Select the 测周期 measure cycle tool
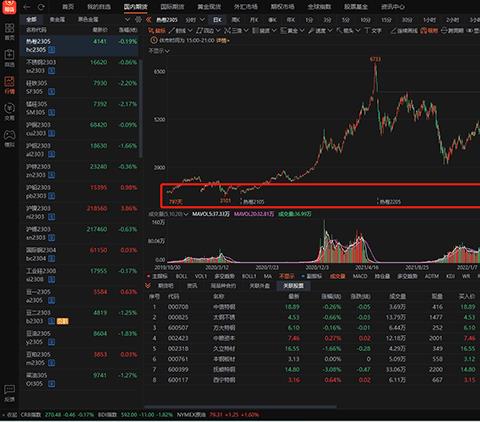Screen dimensions: 480x422 pos(452,31)
